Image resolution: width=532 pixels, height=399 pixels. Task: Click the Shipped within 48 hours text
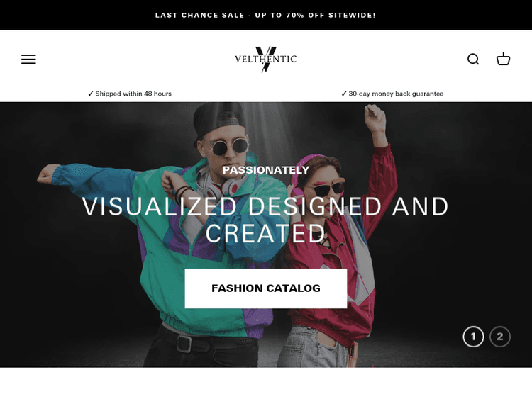pyautogui.click(x=133, y=94)
